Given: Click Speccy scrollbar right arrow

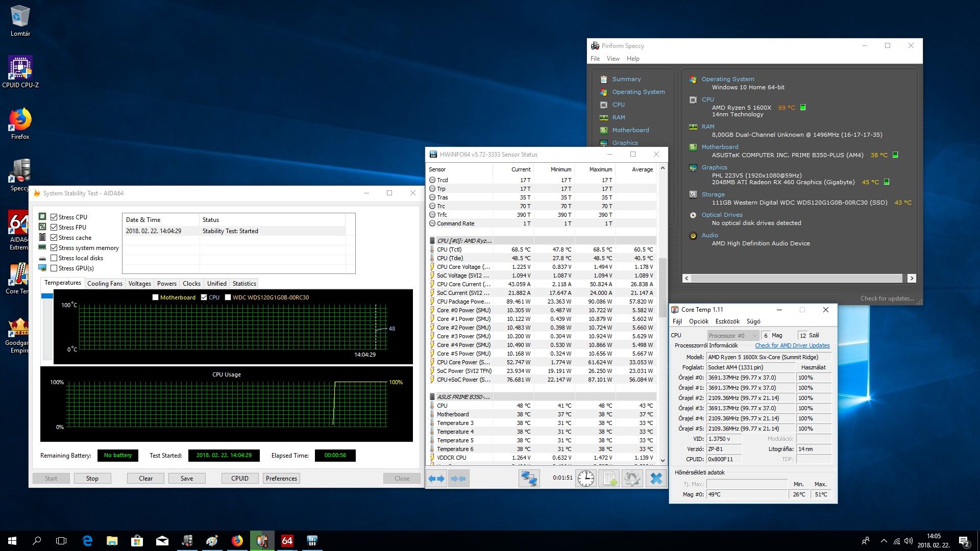Looking at the screenshot, I should coord(912,279).
